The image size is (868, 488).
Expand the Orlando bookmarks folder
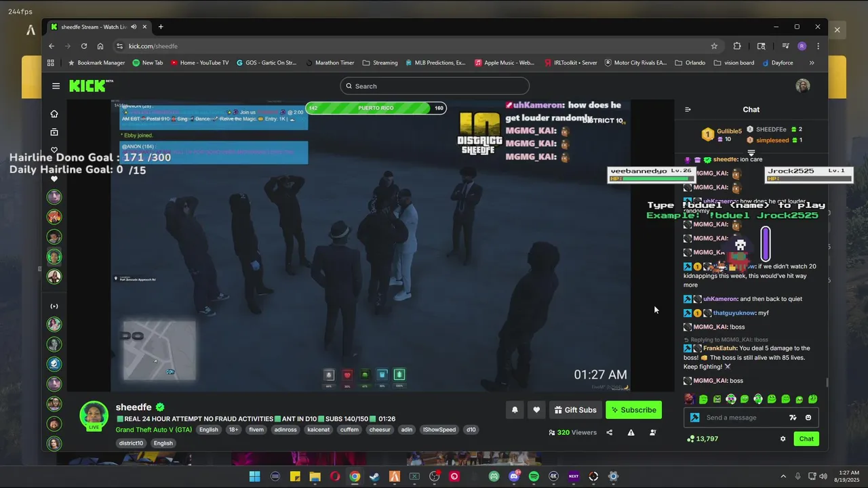point(690,63)
